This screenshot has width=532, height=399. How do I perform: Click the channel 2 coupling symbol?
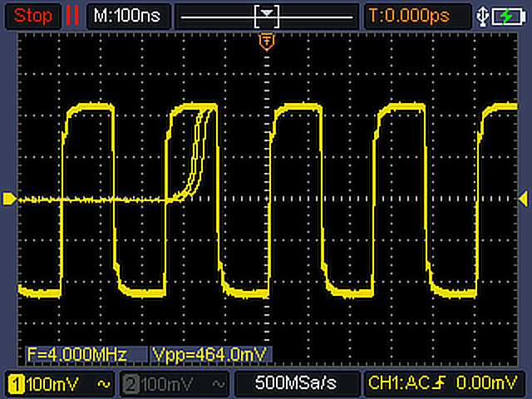pos(218,383)
